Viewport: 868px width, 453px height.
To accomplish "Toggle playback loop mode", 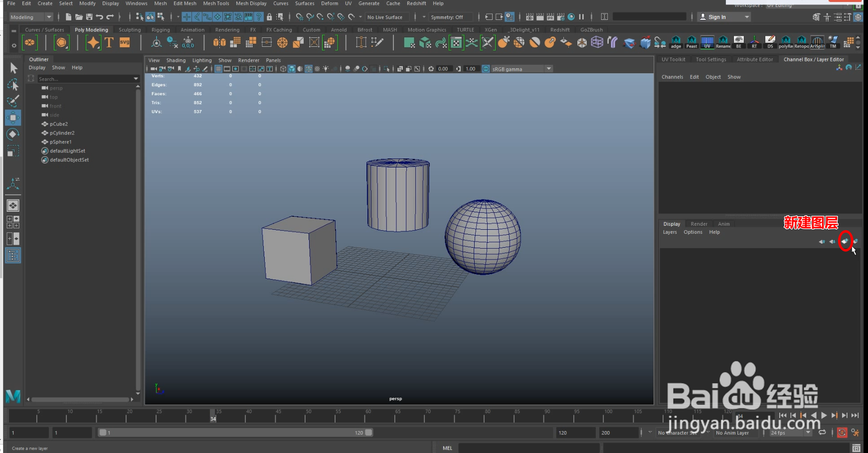I will coord(822,433).
